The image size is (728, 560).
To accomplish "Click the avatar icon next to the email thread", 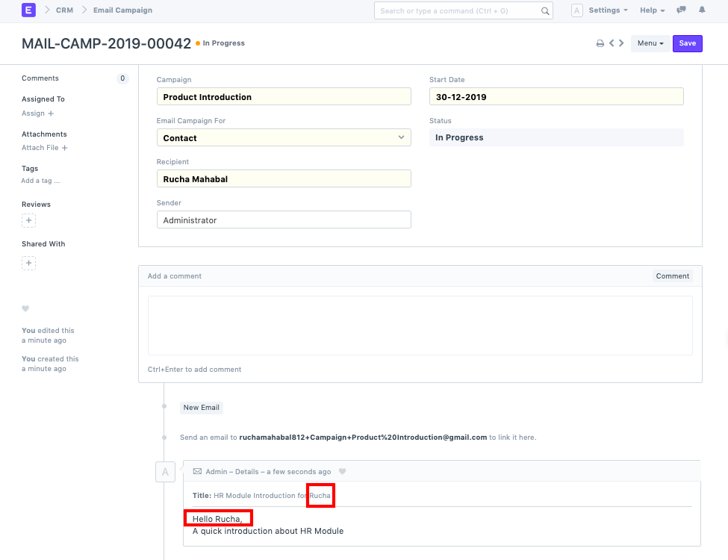I will [165, 471].
